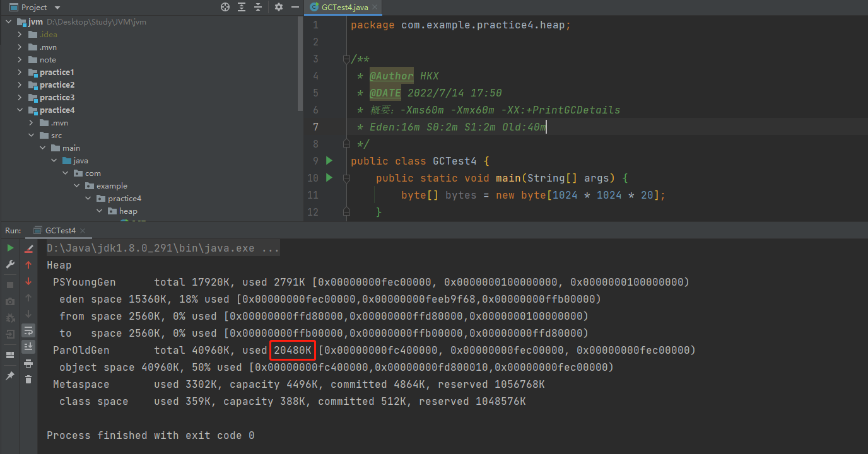This screenshot has height=454, width=868.
Task: Click line number 7 in gutter
Action: click(x=315, y=127)
